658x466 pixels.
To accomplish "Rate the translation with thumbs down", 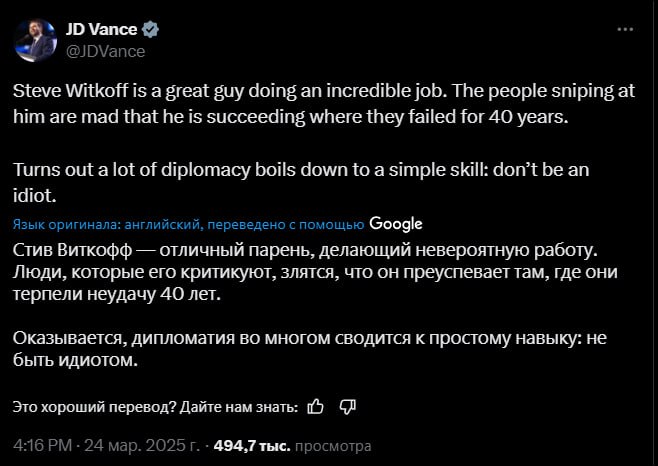I will click(x=348, y=406).
